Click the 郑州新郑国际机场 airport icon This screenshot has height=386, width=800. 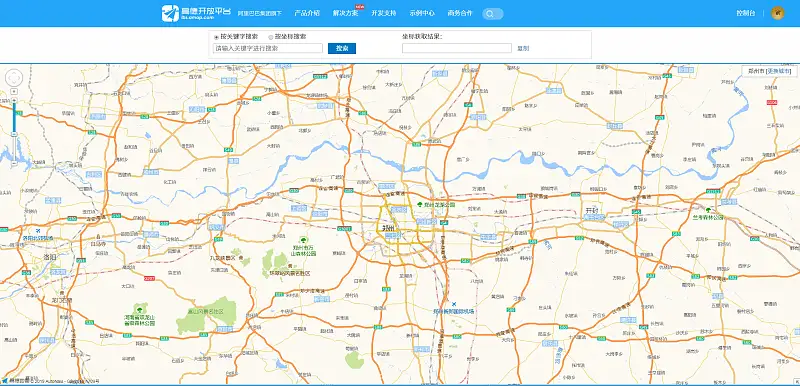click(454, 304)
